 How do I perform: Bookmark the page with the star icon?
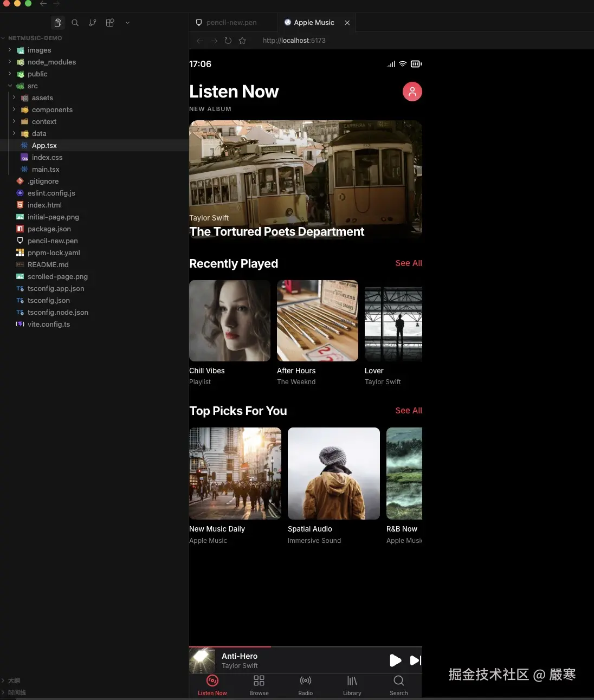pos(242,41)
